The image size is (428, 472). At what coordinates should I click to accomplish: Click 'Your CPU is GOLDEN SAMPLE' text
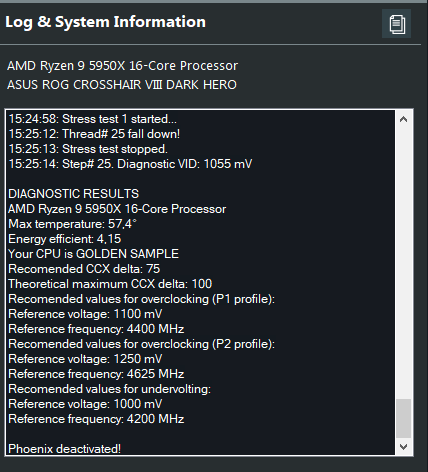[93, 254]
